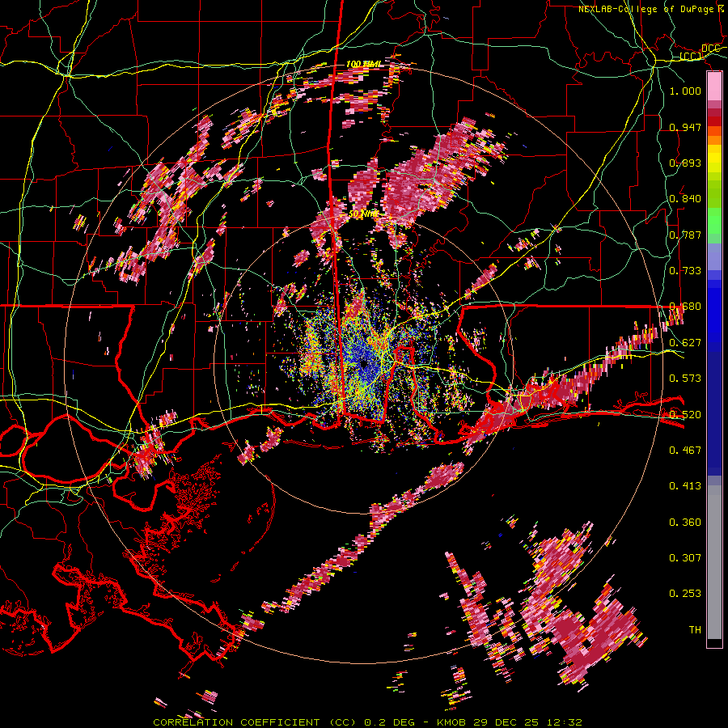The width and height of the screenshot is (728, 728).
Task: Click the 0.733 legend value
Action: 685,270
